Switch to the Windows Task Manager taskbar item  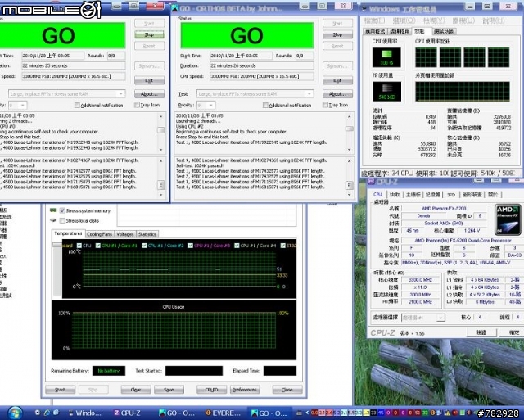click(x=84, y=413)
